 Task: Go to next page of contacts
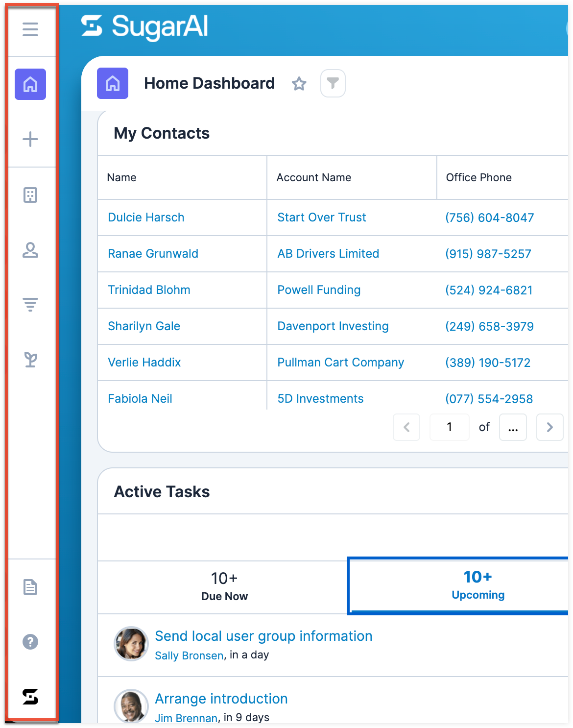550,427
